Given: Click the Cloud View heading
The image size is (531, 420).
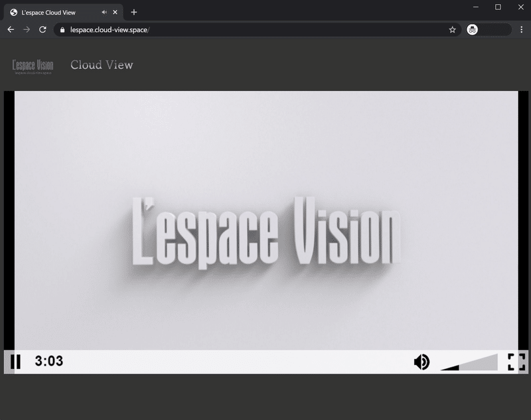Looking at the screenshot, I should coord(102,64).
